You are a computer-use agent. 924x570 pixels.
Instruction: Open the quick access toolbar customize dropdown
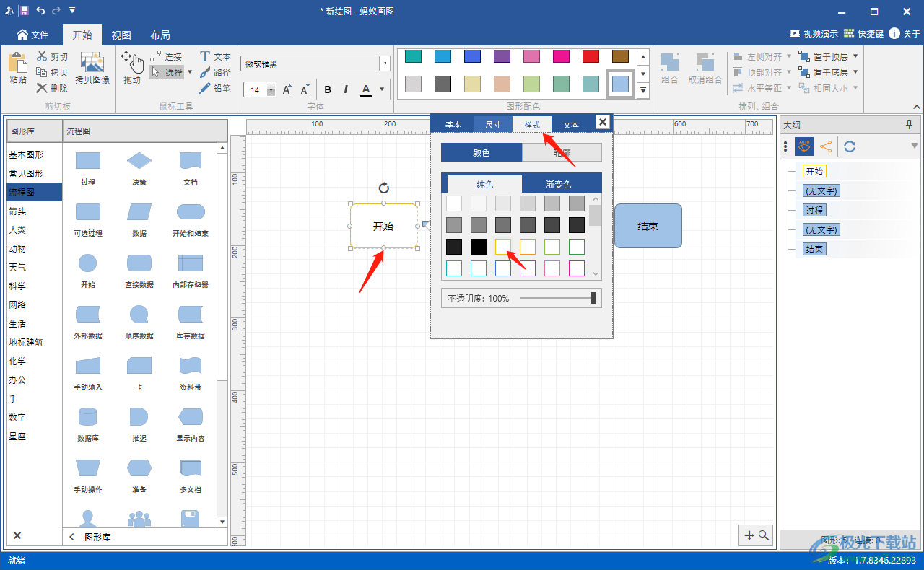point(72,11)
